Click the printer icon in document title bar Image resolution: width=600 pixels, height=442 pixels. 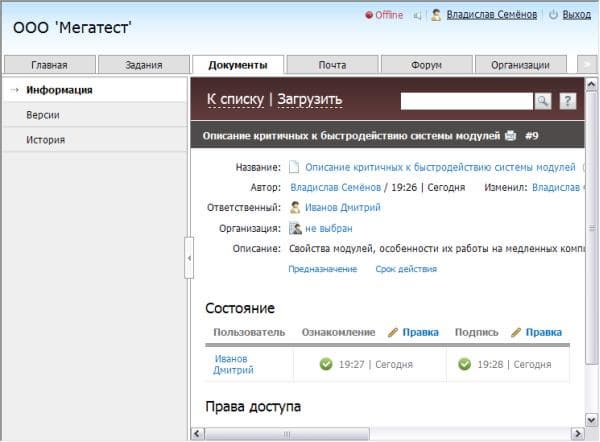510,135
